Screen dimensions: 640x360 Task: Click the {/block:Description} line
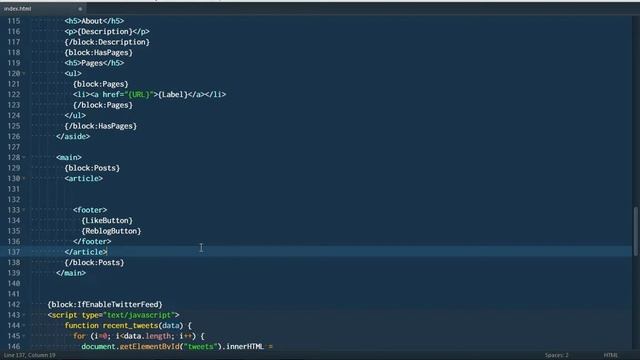point(107,42)
